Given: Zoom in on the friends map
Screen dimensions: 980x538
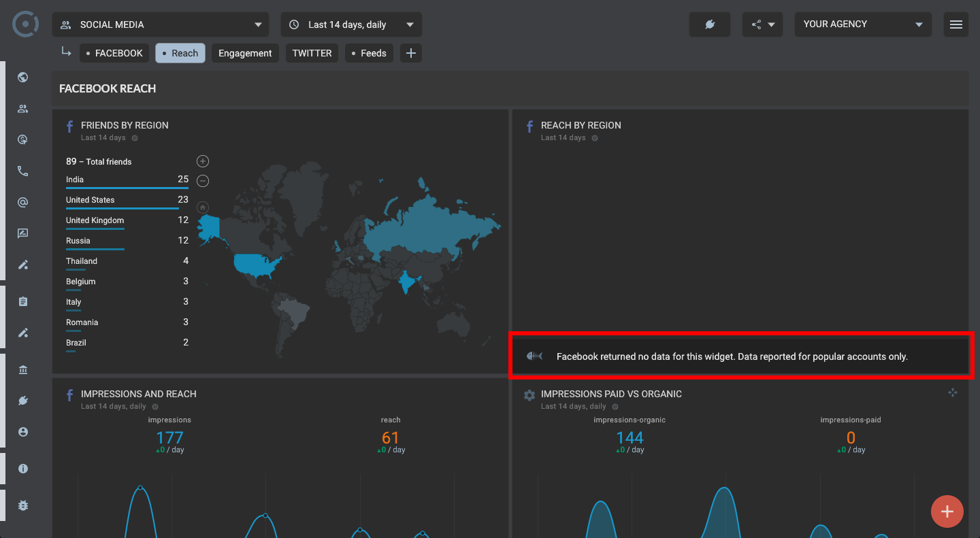Looking at the screenshot, I should (203, 161).
